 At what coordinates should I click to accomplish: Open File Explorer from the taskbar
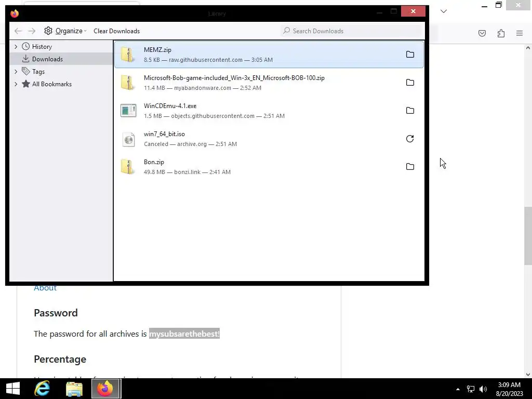74,389
